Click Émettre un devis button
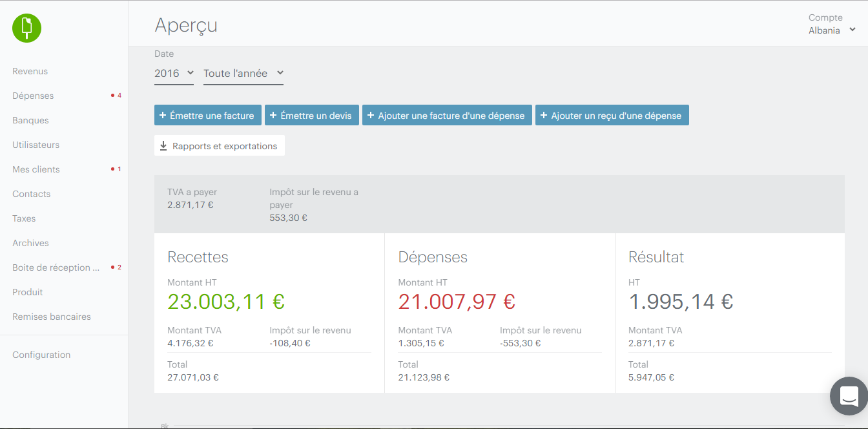 pos(311,116)
